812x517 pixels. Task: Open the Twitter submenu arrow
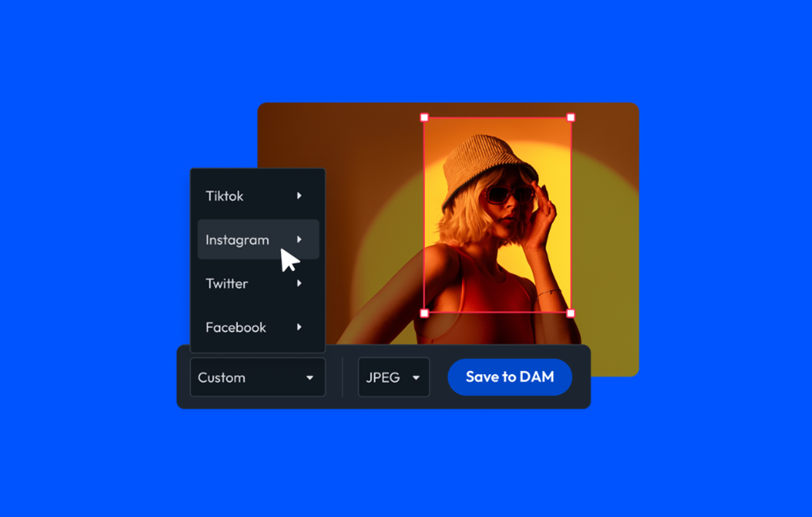tap(300, 283)
